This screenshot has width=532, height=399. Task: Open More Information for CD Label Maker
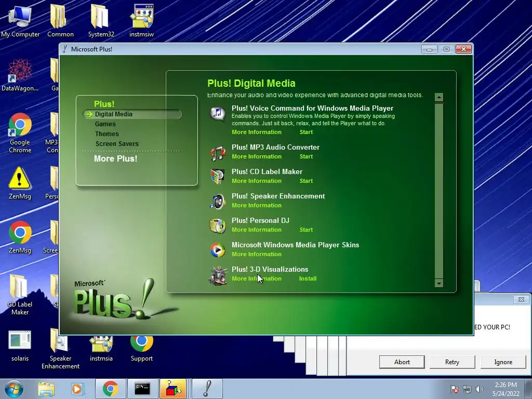click(257, 181)
